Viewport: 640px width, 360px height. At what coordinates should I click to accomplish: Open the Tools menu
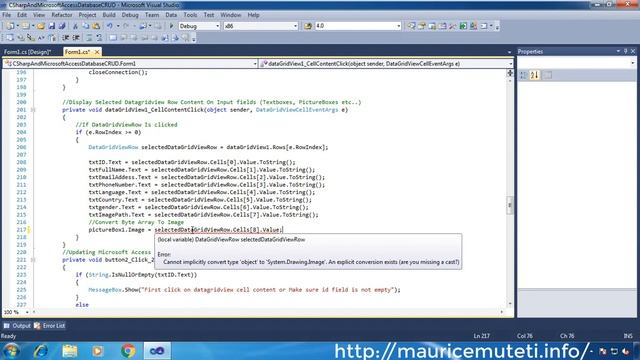point(190,15)
